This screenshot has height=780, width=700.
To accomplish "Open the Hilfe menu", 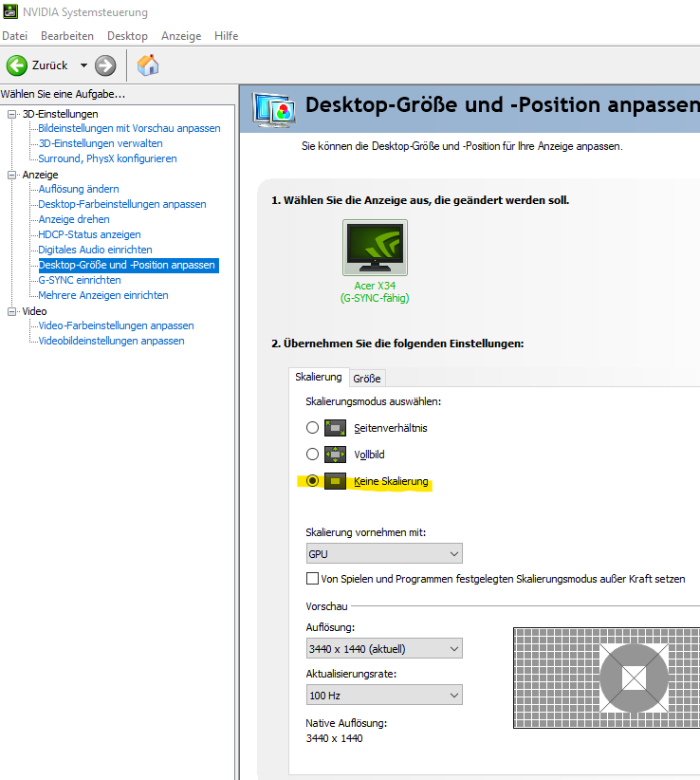I will pyautogui.click(x=226, y=36).
